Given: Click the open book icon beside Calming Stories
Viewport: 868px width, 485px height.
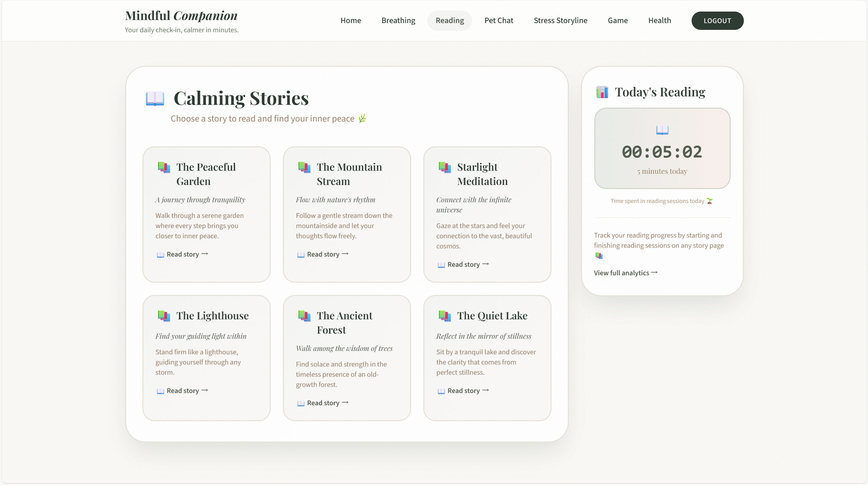Looking at the screenshot, I should 155,98.
